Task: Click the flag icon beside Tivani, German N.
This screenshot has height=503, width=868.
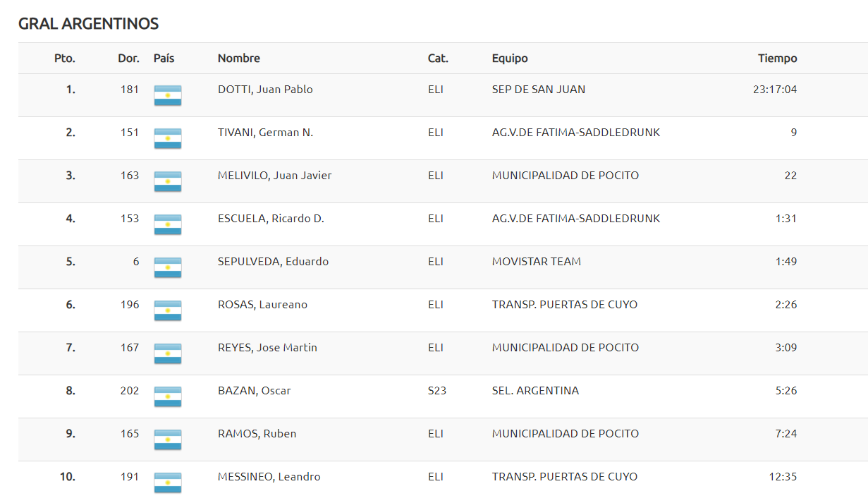Action: click(x=167, y=138)
